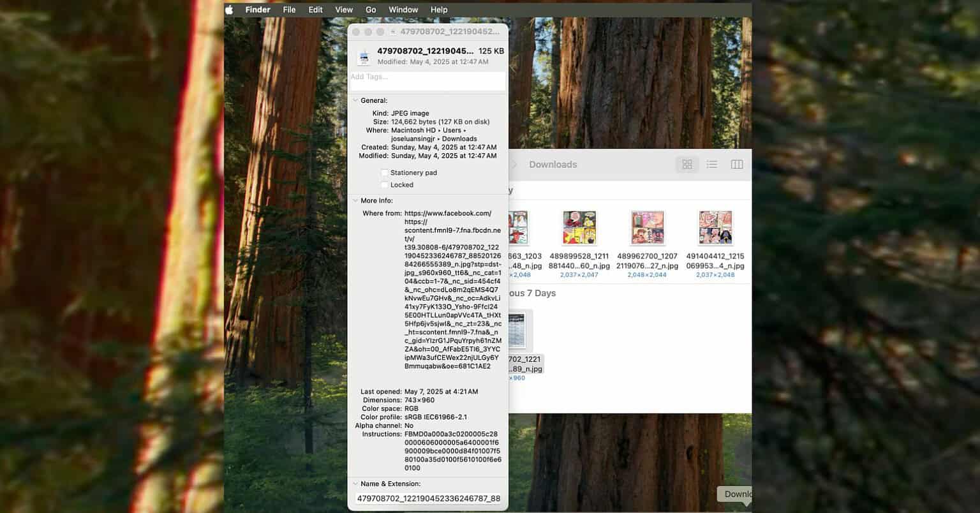
Task: Open the Window menu
Action: [403, 10]
